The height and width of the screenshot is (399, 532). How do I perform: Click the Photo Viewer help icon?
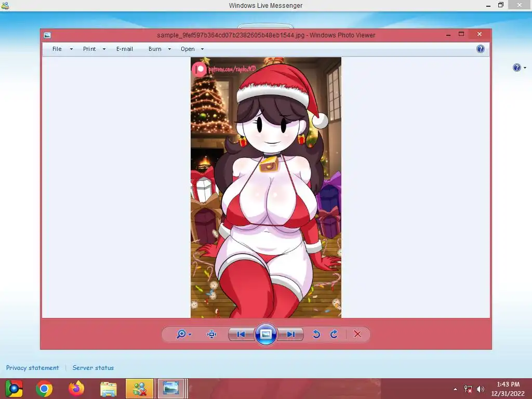[481, 49]
